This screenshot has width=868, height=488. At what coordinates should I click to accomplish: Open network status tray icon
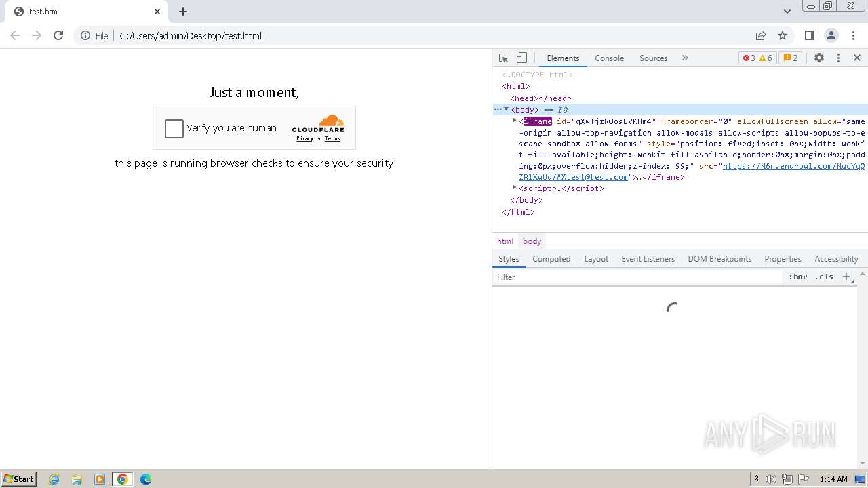787,479
